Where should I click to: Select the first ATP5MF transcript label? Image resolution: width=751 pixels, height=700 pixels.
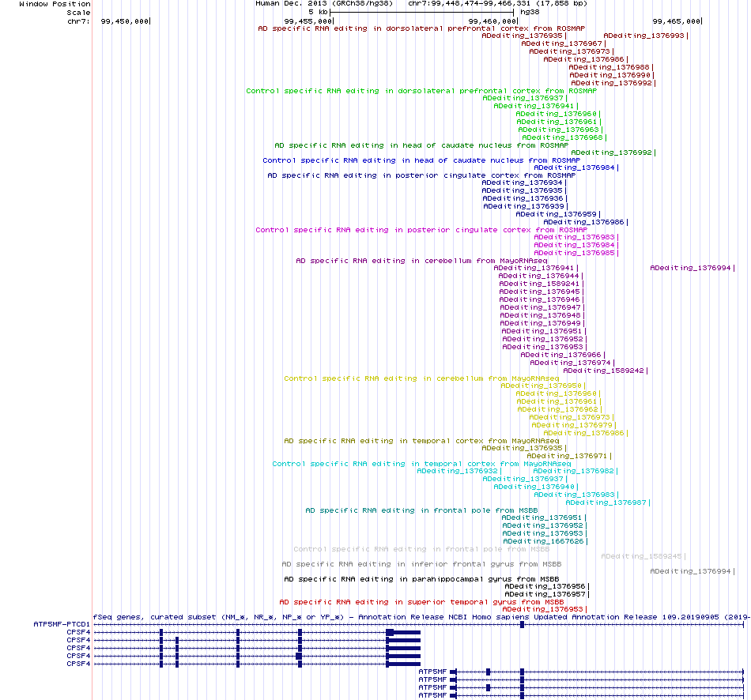pos(432,672)
